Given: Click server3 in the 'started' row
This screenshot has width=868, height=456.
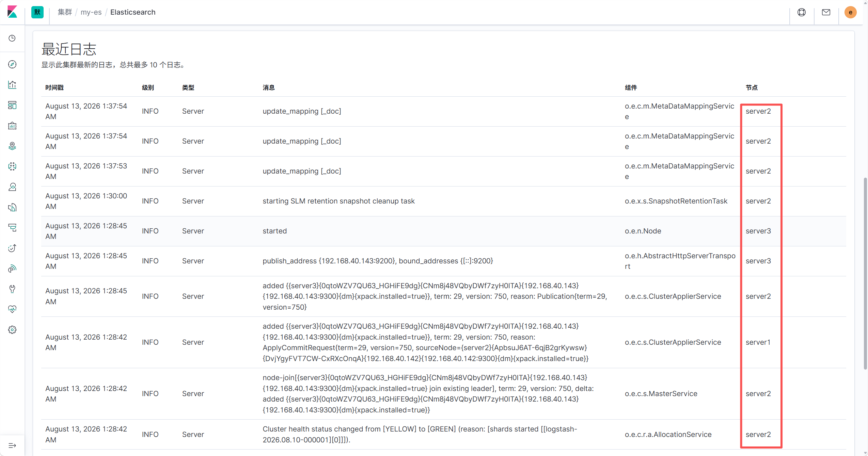Looking at the screenshot, I should point(758,231).
